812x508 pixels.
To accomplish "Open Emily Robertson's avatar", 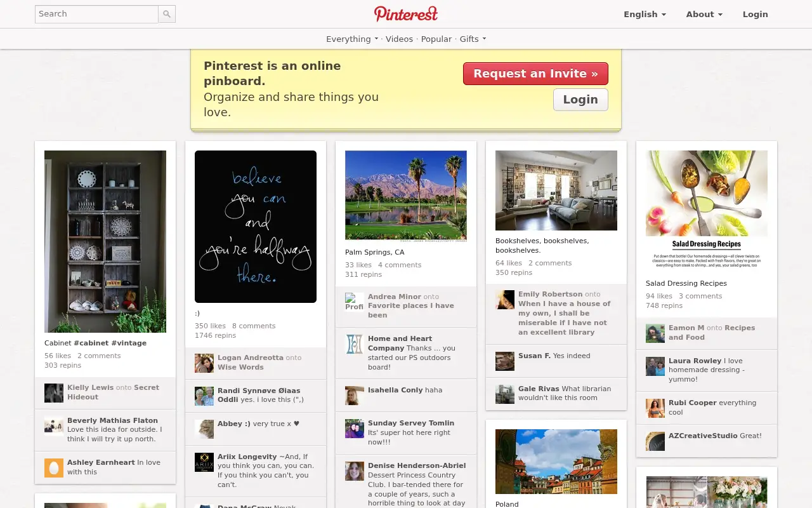I will tap(505, 299).
